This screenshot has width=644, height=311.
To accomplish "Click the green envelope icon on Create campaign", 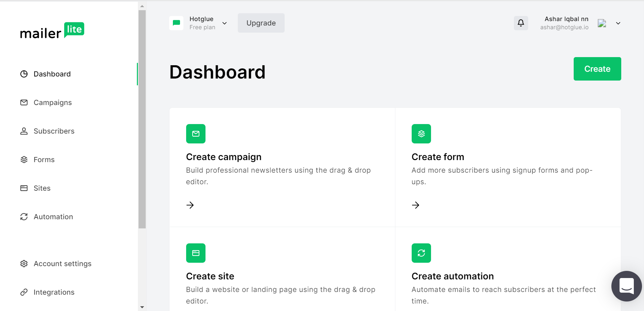I will pos(196,134).
